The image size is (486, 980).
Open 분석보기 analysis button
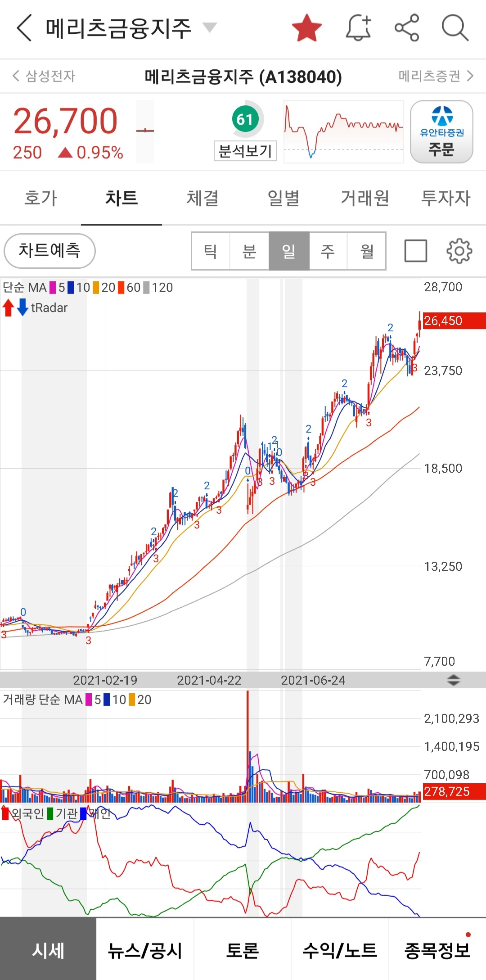pos(245,151)
